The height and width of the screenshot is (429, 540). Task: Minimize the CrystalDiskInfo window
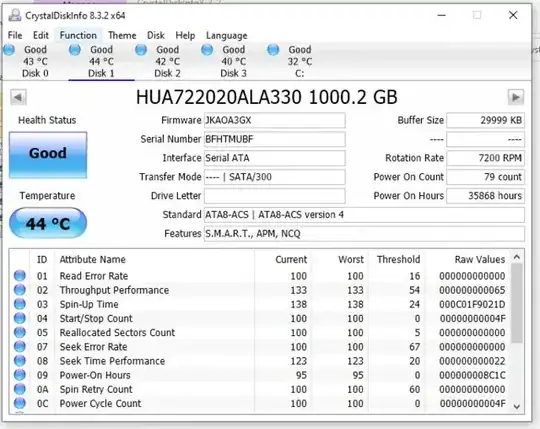(442, 15)
